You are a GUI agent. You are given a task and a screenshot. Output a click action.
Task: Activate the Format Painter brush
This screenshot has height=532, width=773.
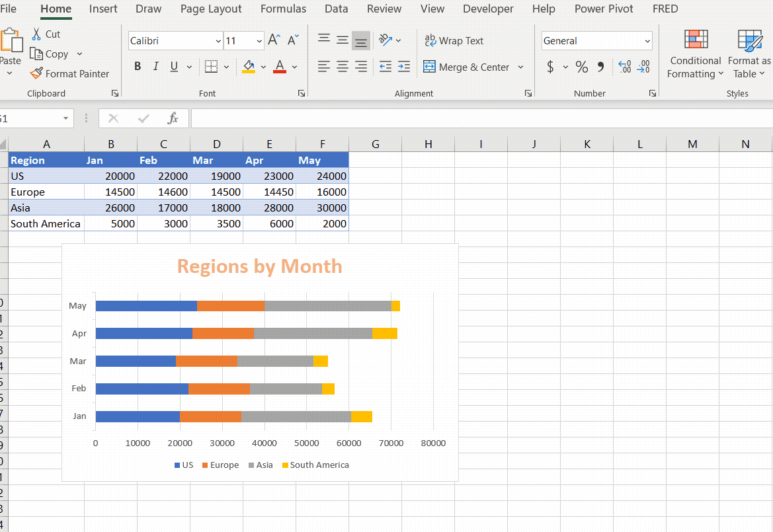(x=36, y=73)
